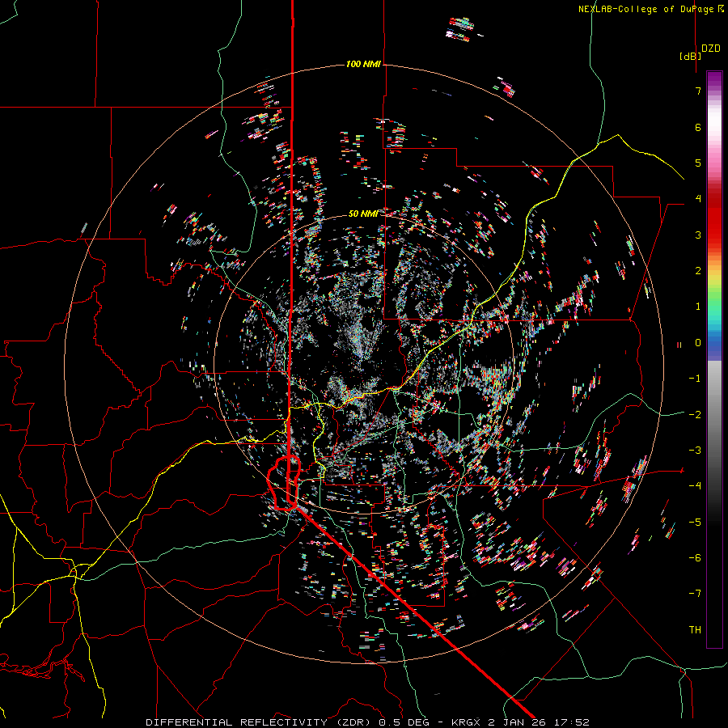The height and width of the screenshot is (728, 728).
Task: Click the 0 value on the color scale
Action: tap(698, 343)
